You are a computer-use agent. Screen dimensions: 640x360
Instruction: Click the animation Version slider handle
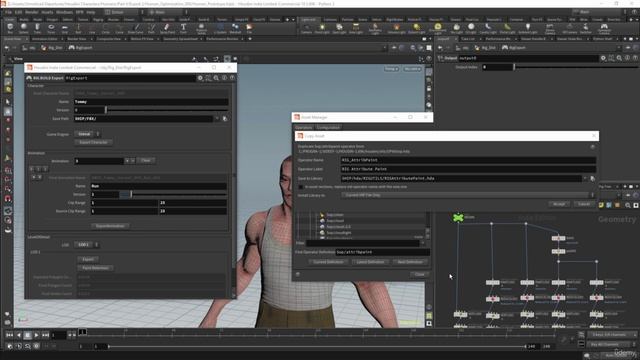131,195
